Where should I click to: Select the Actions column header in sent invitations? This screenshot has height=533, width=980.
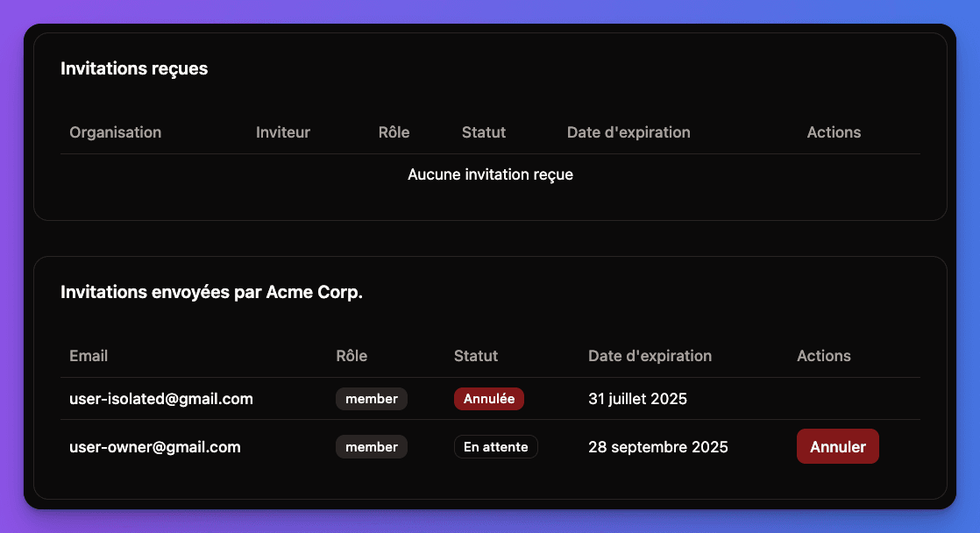(824, 356)
